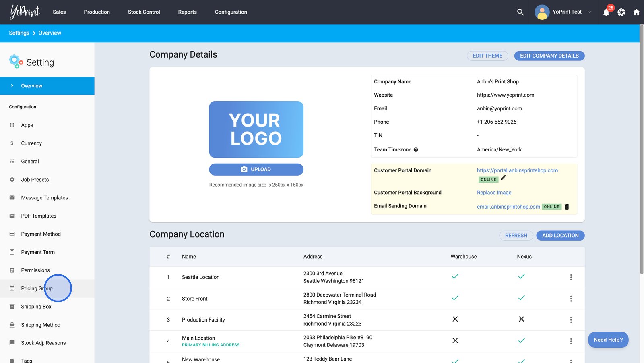Open the YoPrint logo in the header
Image resolution: width=644 pixels, height=363 pixels.
[x=25, y=12]
